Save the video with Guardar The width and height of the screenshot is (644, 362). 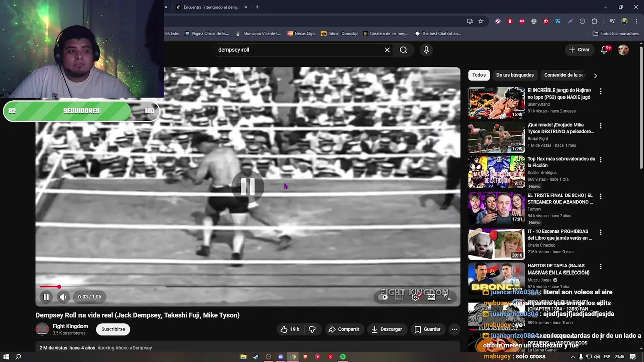tap(427, 329)
